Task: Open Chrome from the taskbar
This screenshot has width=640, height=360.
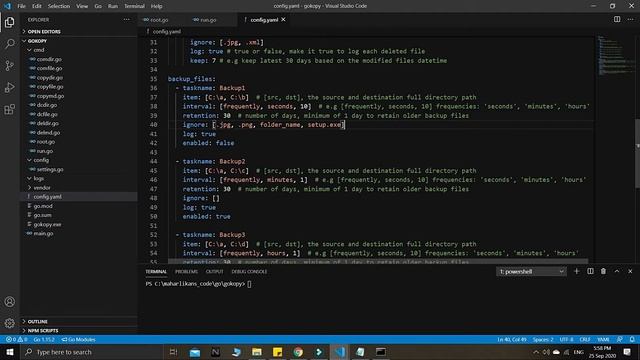Action: click(x=298, y=352)
